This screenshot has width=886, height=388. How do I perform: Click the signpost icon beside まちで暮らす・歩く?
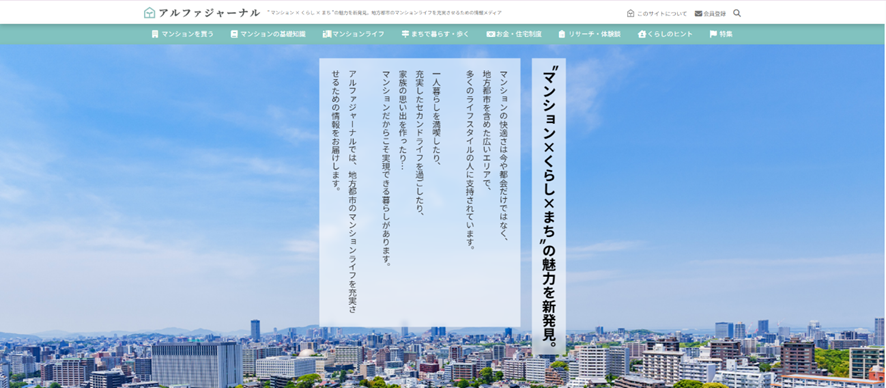click(405, 34)
